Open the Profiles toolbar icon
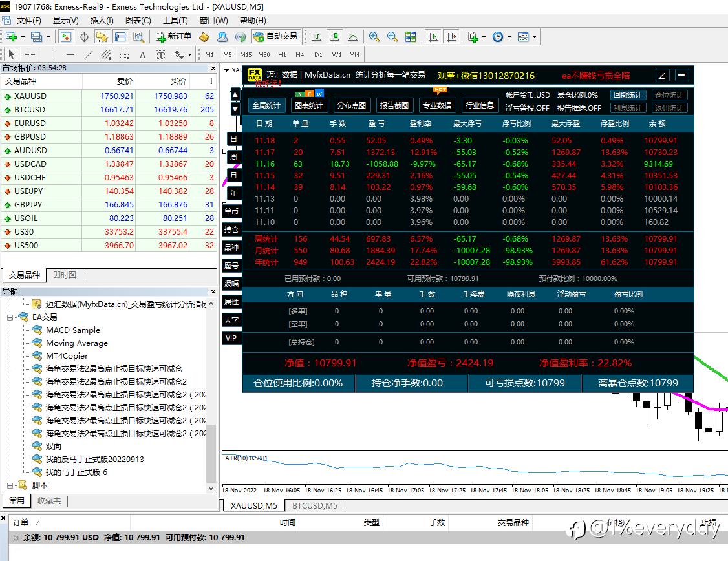This screenshot has height=561, width=728. (36, 37)
